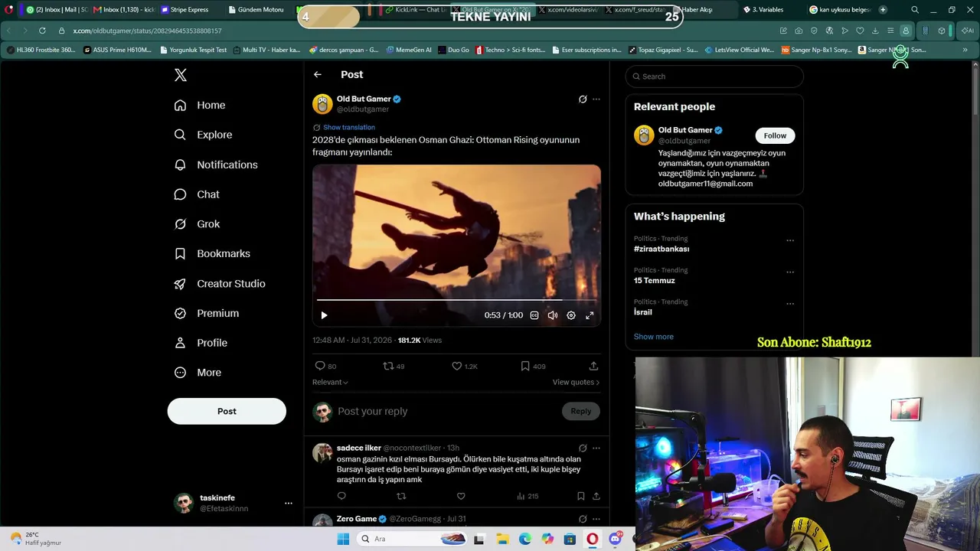Follow Old But Gamer

[x=775, y=135]
